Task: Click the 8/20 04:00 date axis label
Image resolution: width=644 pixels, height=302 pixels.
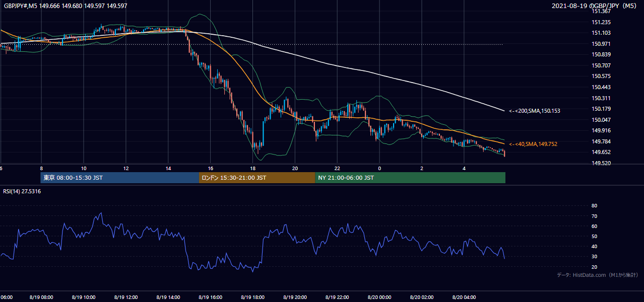Action: coord(464,297)
